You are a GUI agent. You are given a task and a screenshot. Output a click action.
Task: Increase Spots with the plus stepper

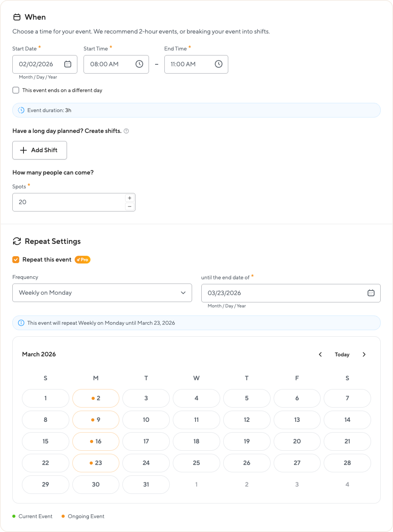click(129, 198)
